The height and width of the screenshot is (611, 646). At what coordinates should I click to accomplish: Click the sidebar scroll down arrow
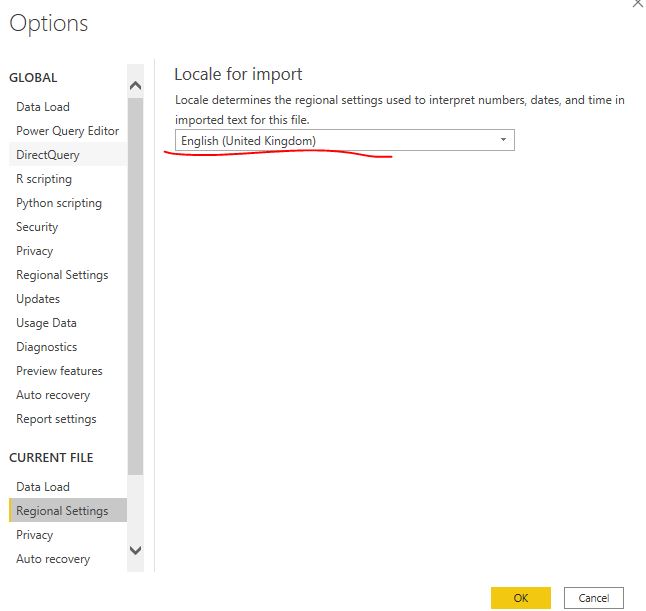(x=136, y=550)
